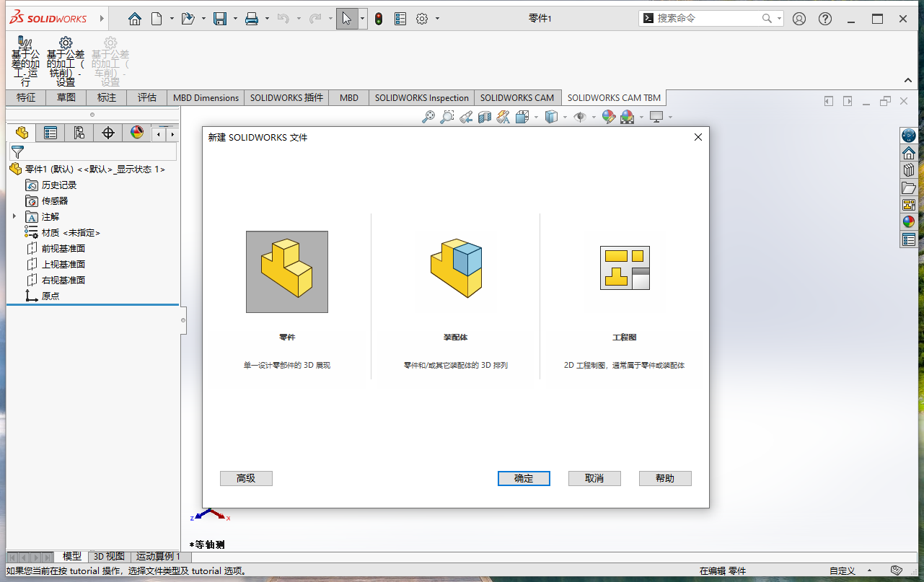The image size is (924, 582).
Task: Switch to the SOLIDWORKS CAM tab
Action: pyautogui.click(x=517, y=97)
